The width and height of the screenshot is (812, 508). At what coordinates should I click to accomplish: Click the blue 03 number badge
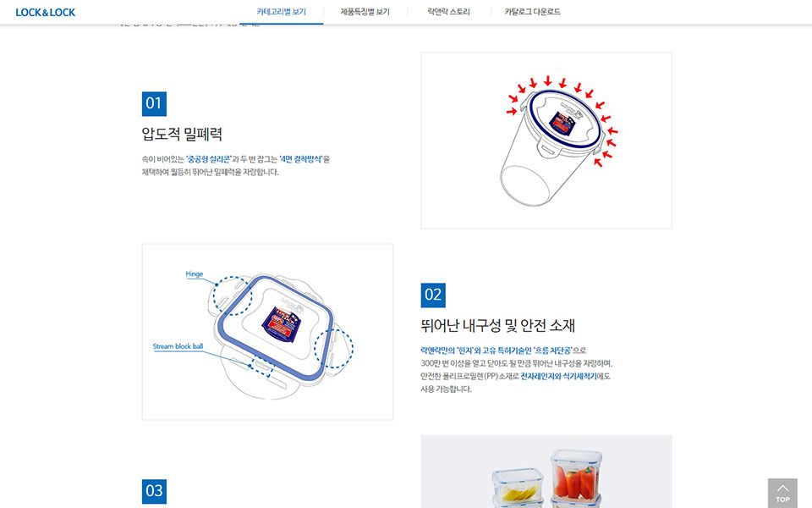click(x=154, y=491)
